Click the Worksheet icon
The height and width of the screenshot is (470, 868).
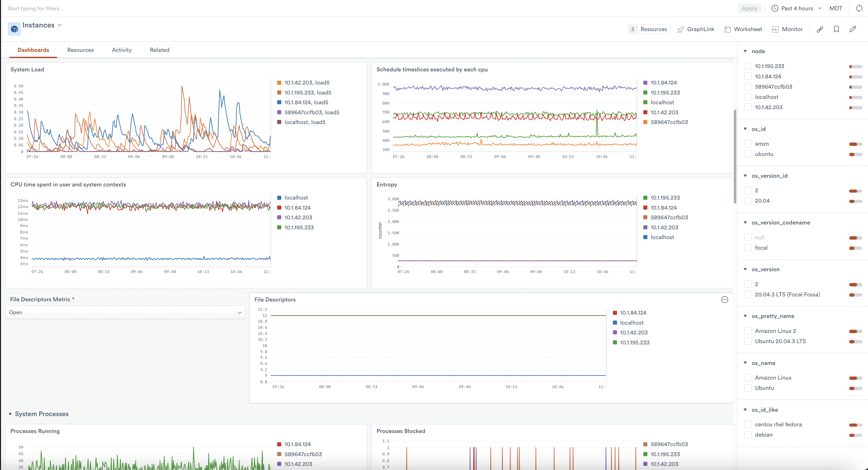coord(727,29)
